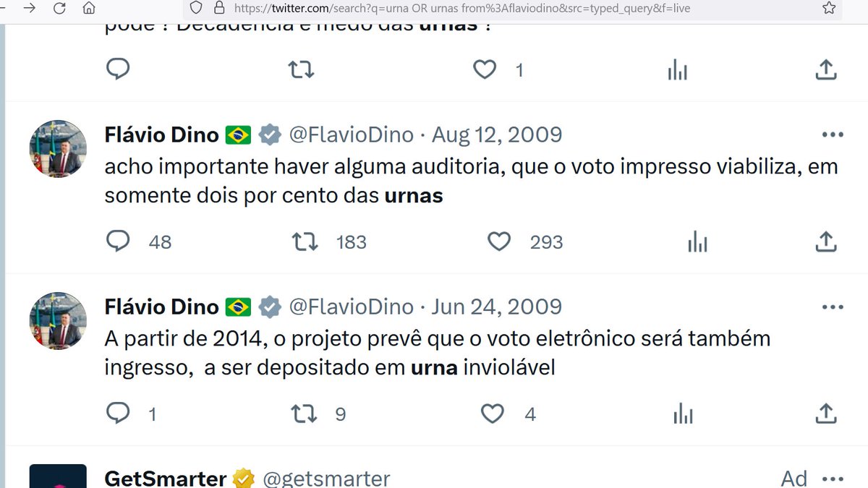This screenshot has width=868, height=488.
Task: Click the browser forward arrow button
Action: click(x=30, y=7)
